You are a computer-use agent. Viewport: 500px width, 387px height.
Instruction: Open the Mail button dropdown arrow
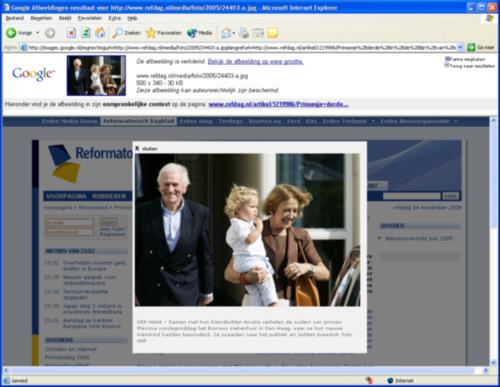(x=234, y=33)
